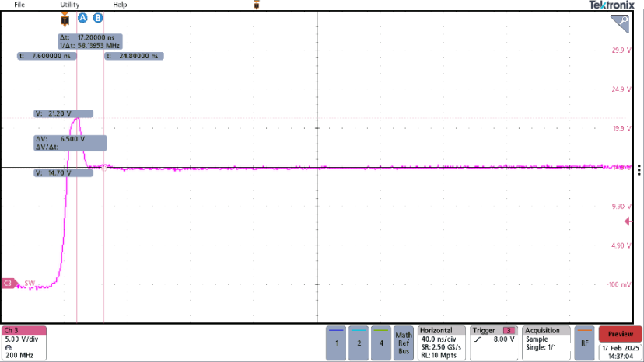Add channel 1 button

336,343
